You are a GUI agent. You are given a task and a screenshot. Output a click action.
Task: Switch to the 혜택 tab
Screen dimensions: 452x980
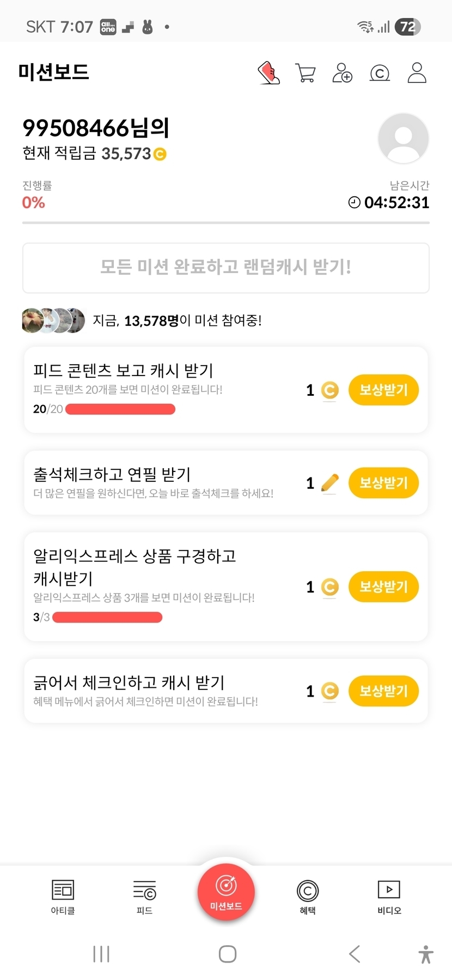[x=308, y=897]
